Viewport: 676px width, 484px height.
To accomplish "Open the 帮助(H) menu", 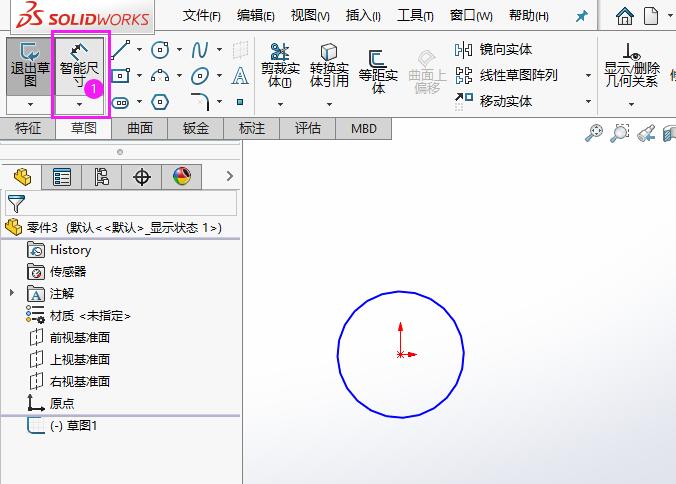I will point(529,16).
